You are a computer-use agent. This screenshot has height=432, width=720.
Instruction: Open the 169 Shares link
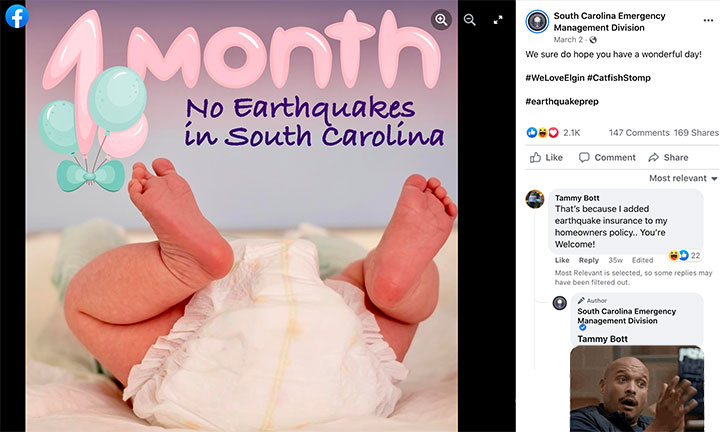point(696,132)
